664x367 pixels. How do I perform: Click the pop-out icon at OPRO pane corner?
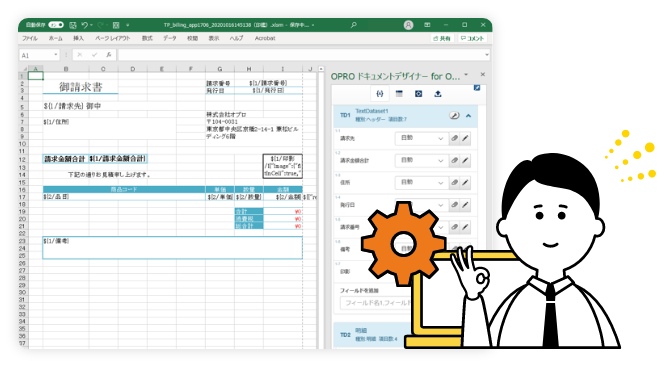(x=477, y=88)
